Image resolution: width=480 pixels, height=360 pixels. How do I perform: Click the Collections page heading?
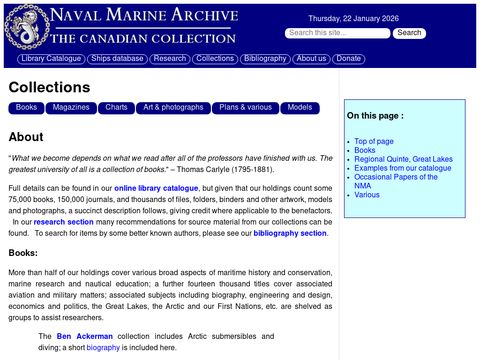point(49,87)
